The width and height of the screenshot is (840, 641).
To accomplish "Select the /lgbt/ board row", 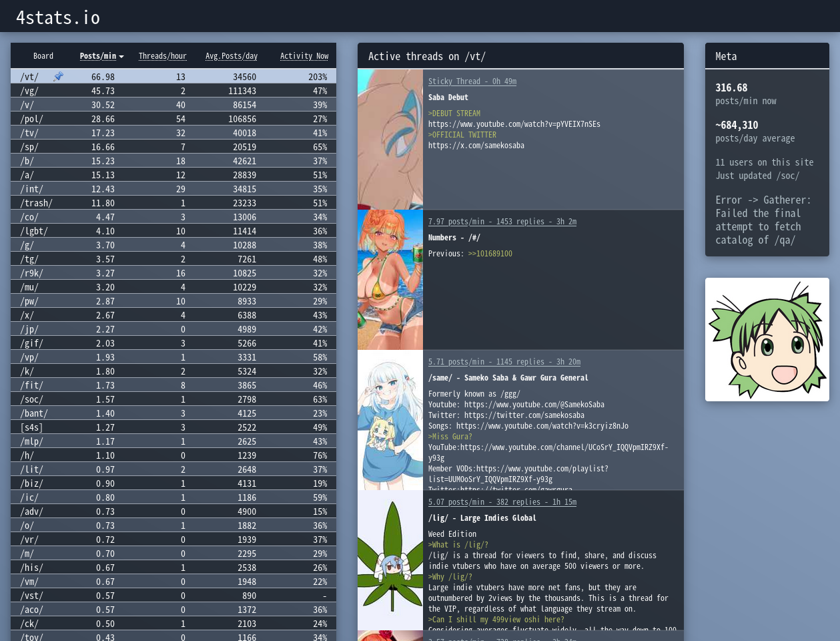I will 173,231.
